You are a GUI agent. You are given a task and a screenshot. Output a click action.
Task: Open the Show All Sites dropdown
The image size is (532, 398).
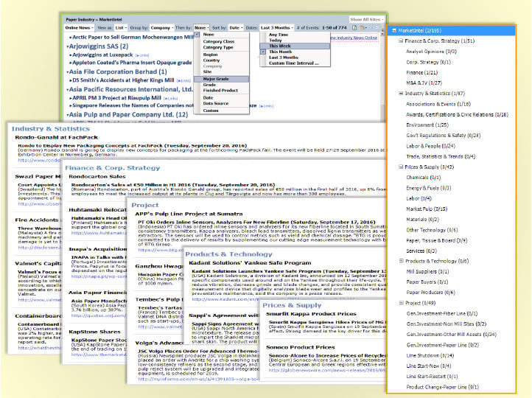tap(367, 19)
